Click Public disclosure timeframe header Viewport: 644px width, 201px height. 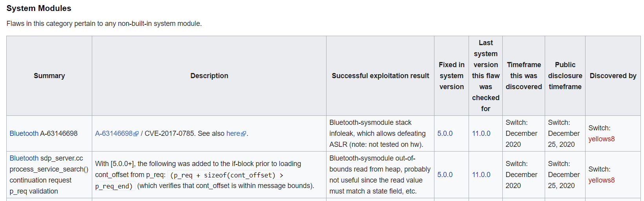pos(565,76)
